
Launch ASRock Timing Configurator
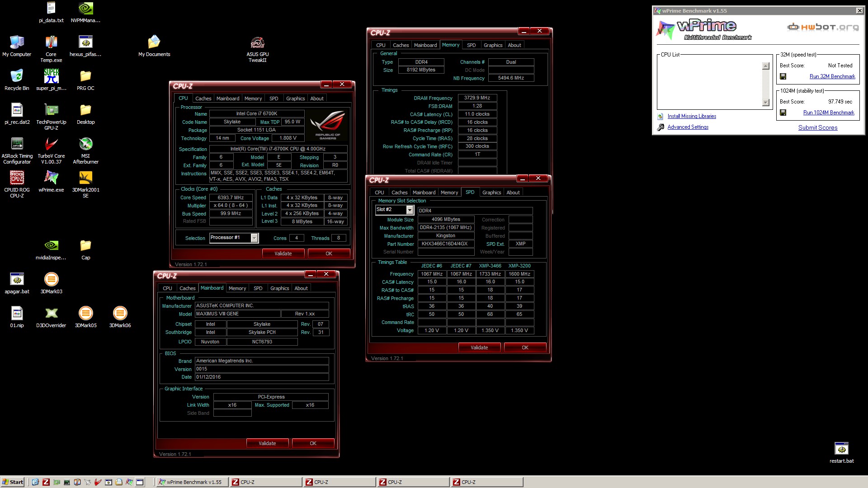[x=17, y=150]
